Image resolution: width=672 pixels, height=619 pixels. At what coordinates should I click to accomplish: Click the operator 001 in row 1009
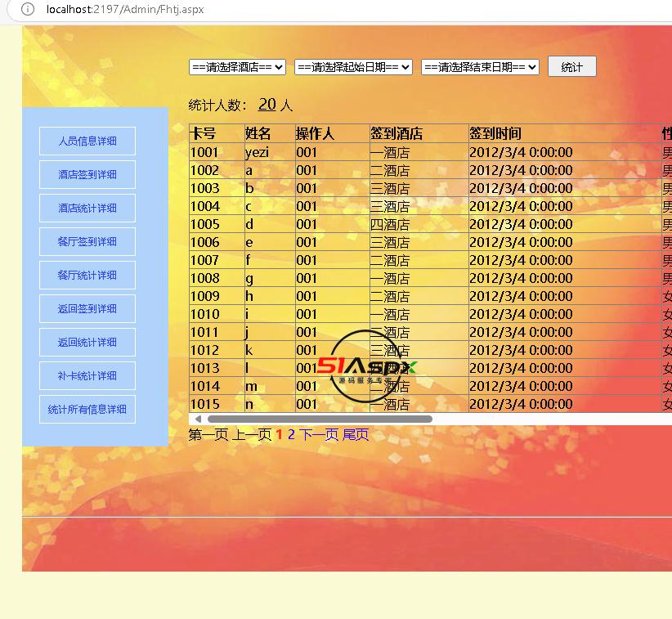[307, 296]
